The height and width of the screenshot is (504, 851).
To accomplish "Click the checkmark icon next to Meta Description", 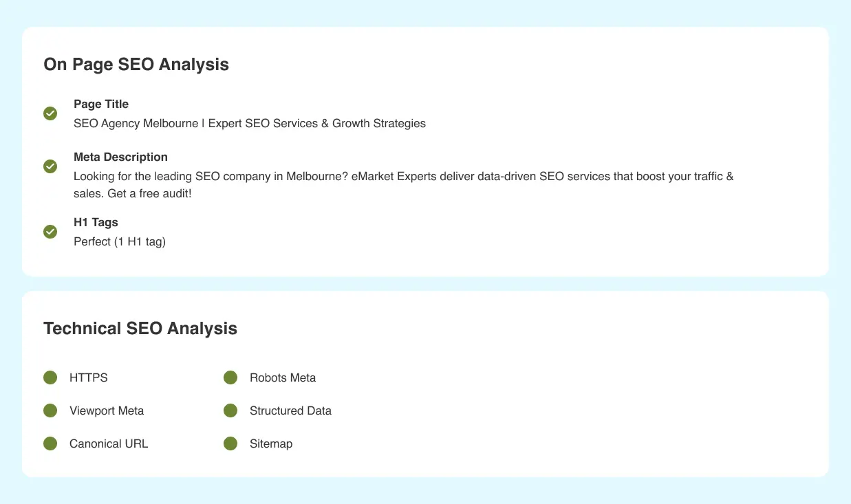I will click(x=50, y=166).
